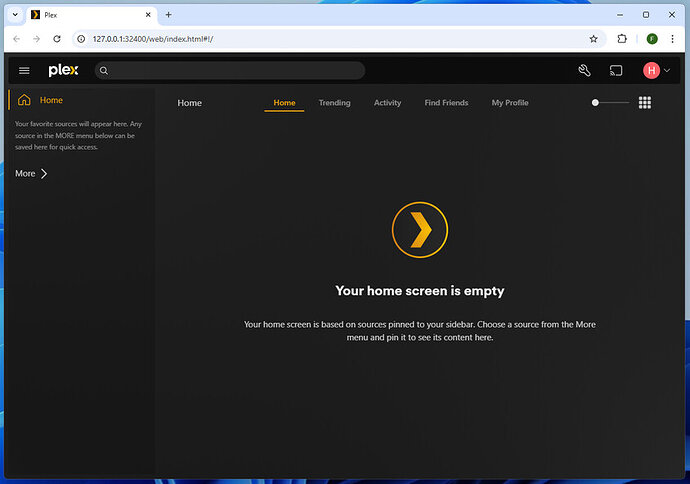The width and height of the screenshot is (690, 484).
Task: Go to the My Profile tab
Action: point(510,103)
